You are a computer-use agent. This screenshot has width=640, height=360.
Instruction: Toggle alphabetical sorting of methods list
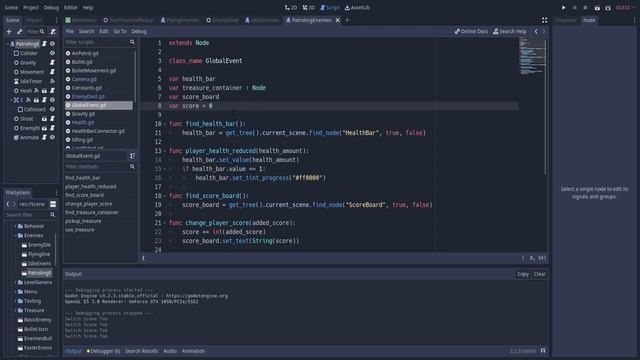[x=132, y=156]
